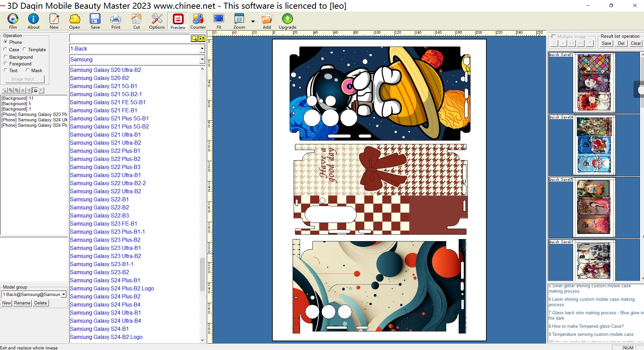
Task: Click the yellow search icon beside search box
Action: coord(194,38)
